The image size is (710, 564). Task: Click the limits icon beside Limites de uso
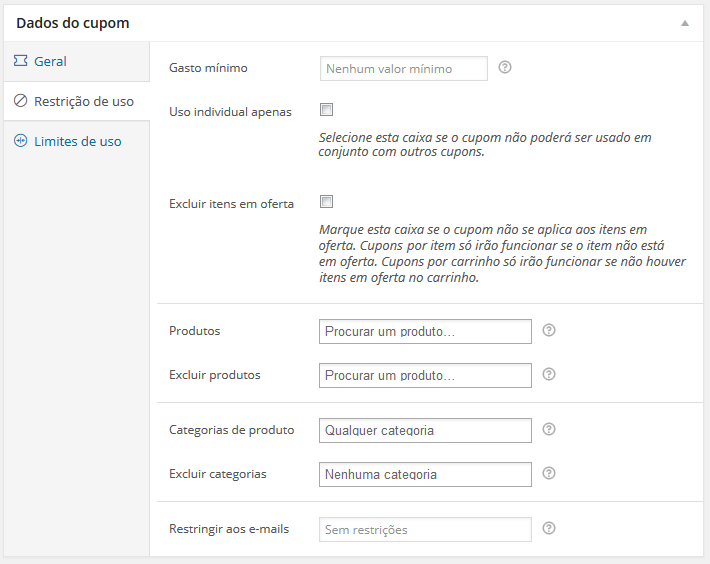point(20,141)
